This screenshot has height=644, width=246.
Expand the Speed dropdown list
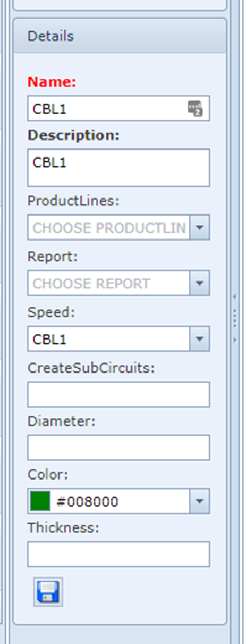pyautogui.click(x=200, y=339)
